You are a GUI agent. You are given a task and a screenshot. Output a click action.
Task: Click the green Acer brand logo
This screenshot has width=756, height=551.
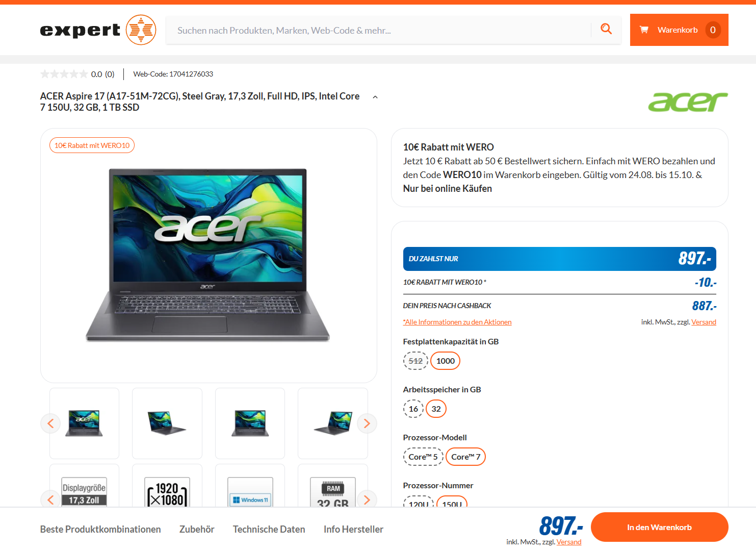688,102
